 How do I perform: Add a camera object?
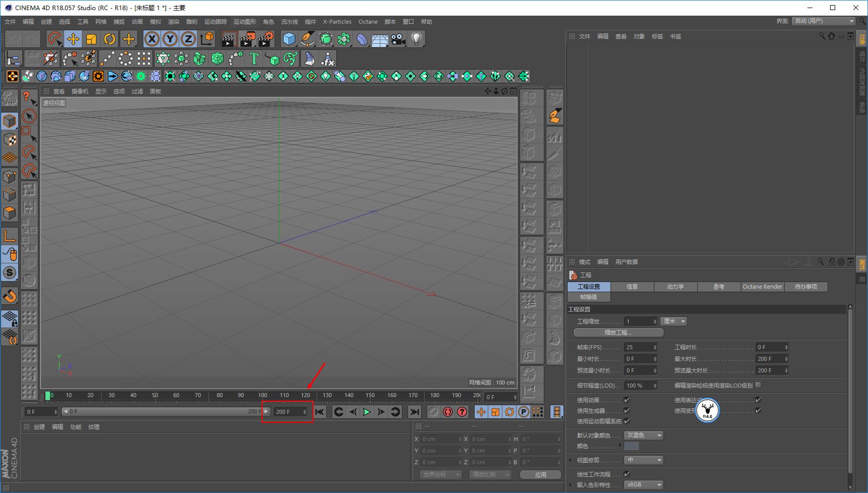click(x=398, y=39)
